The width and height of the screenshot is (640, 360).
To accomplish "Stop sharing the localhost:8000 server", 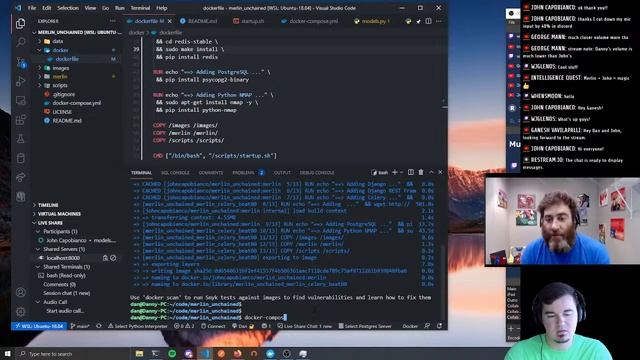I will [113, 258].
